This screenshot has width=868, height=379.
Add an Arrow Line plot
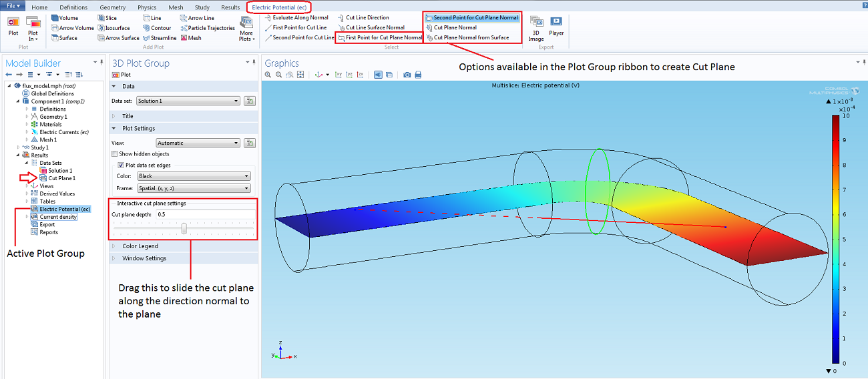[x=197, y=18]
